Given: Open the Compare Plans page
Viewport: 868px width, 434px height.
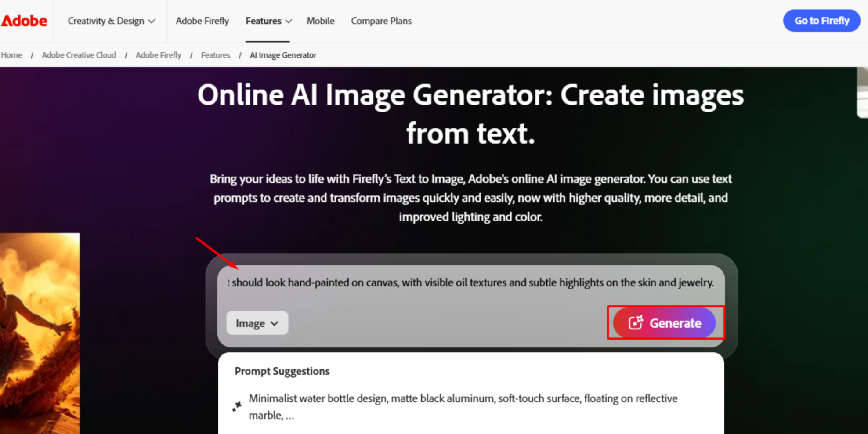Looking at the screenshot, I should (381, 21).
